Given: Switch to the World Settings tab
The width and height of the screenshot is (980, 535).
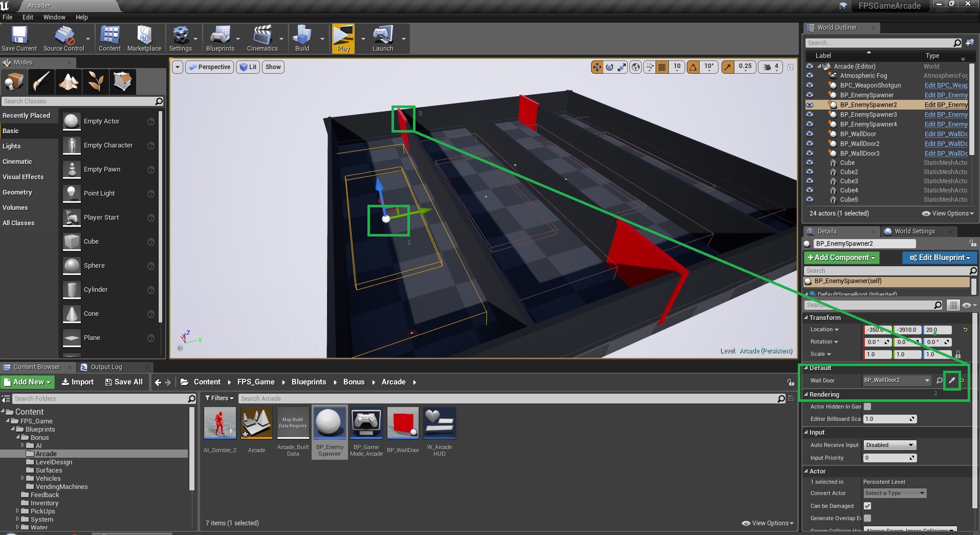Looking at the screenshot, I should pyautogui.click(x=914, y=231).
